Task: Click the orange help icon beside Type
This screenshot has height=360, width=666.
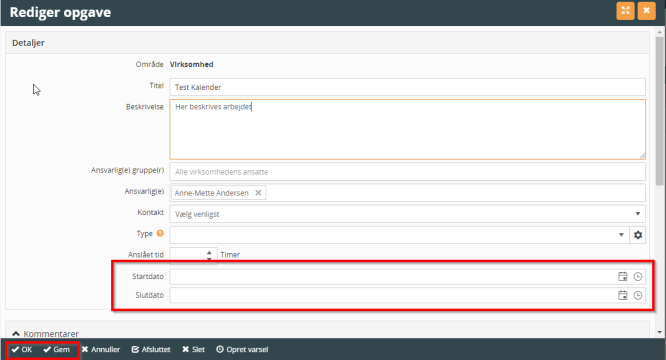Action: point(160,233)
